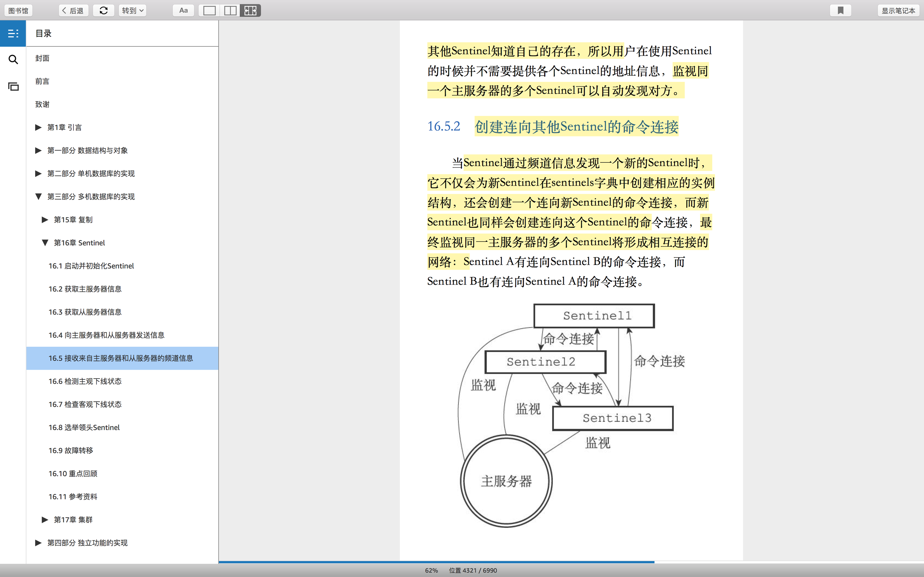Screen dimensions: 924x577
Task: Expand 第1章 引言 chapter
Action: [x=38, y=128]
